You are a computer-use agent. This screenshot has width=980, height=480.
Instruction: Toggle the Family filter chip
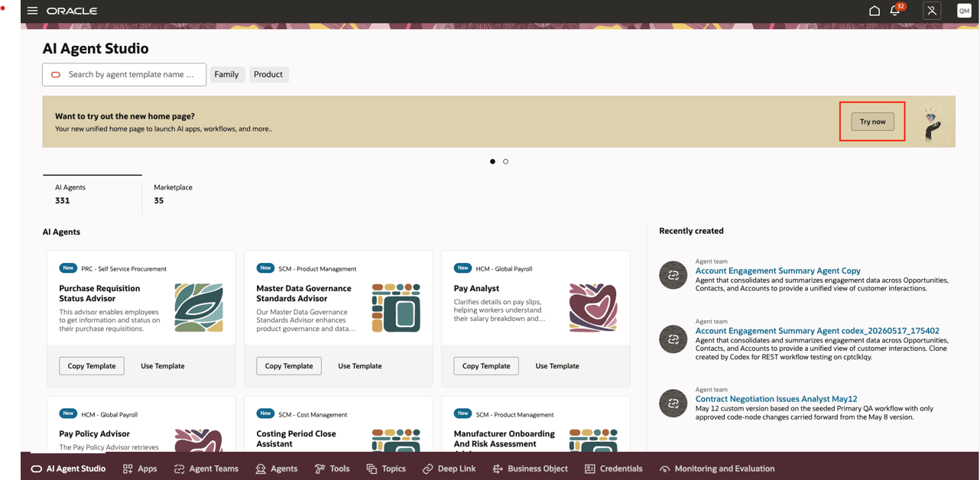[226, 74]
